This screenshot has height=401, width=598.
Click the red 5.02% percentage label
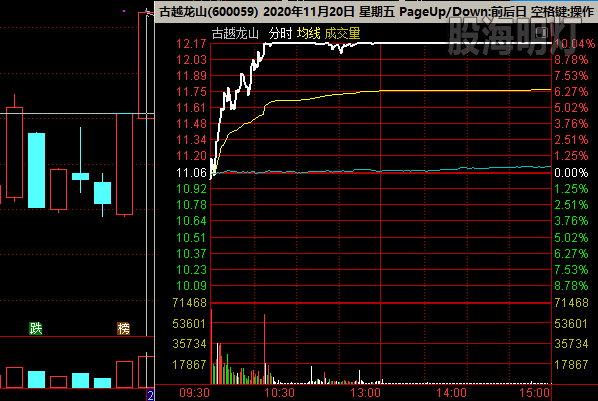point(571,108)
